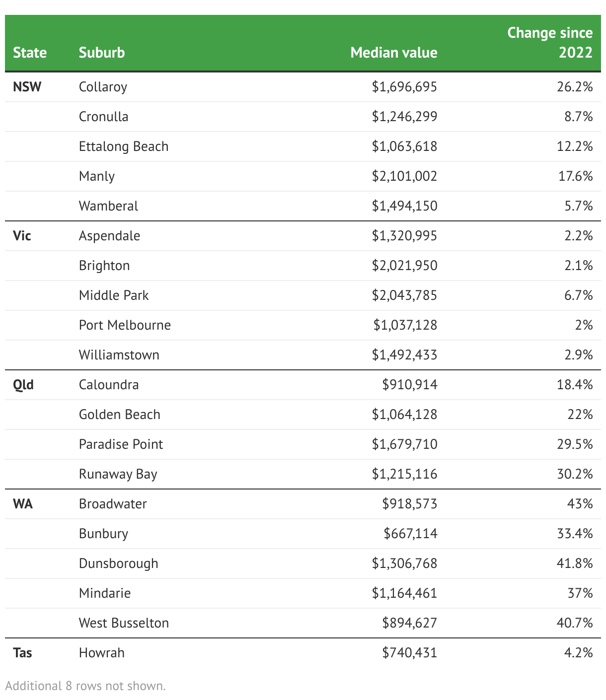Select the Tas state label
606x700 pixels.
click(23, 653)
